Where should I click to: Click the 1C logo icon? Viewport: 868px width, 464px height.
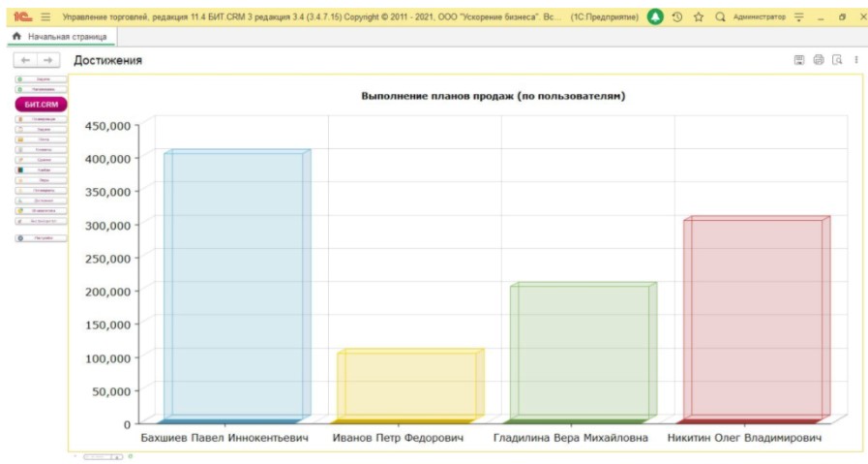tap(19, 17)
